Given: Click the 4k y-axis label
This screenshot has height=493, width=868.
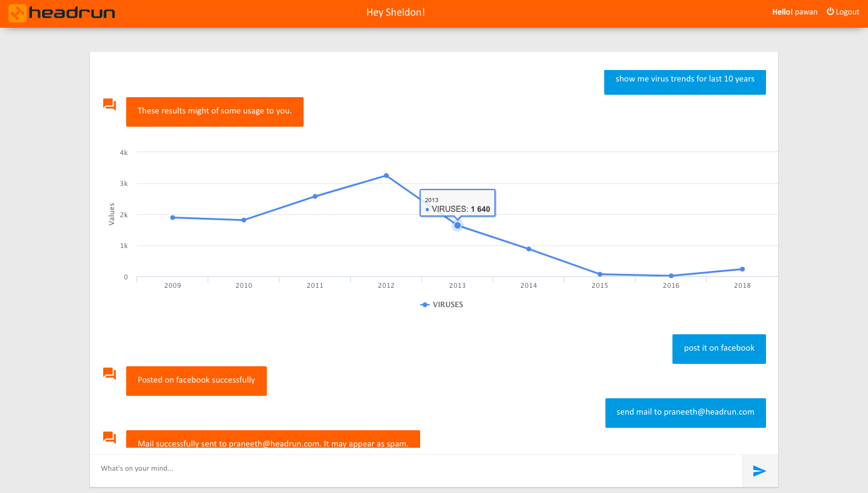Looking at the screenshot, I should 124,153.
